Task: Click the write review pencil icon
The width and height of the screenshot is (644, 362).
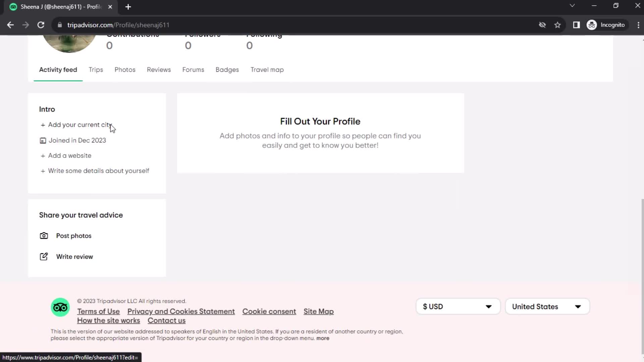Action: tap(44, 257)
